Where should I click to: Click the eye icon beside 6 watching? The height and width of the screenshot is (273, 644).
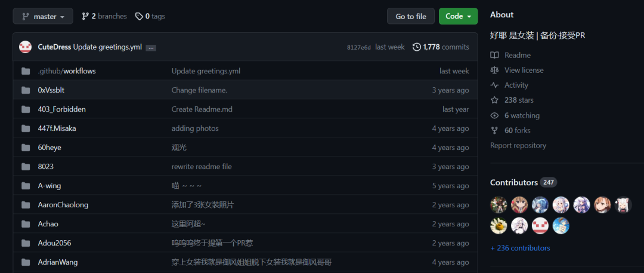pos(494,115)
